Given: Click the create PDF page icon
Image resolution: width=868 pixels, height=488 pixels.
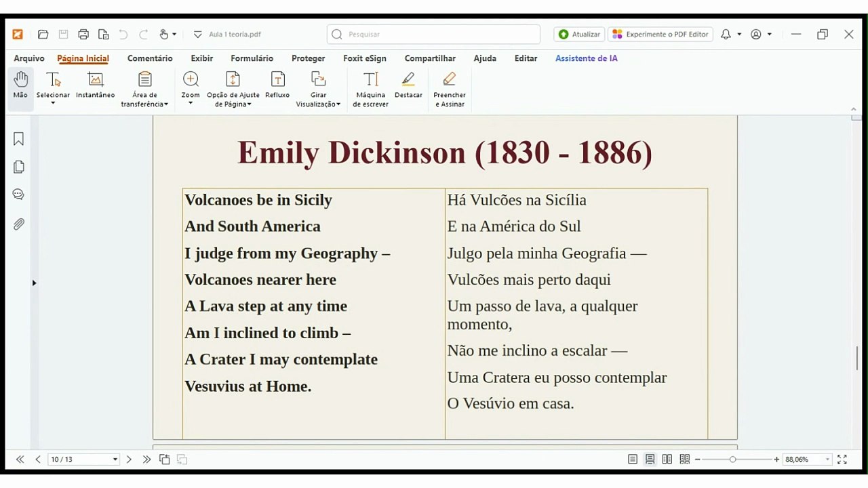Looking at the screenshot, I should pyautogui.click(x=104, y=35).
